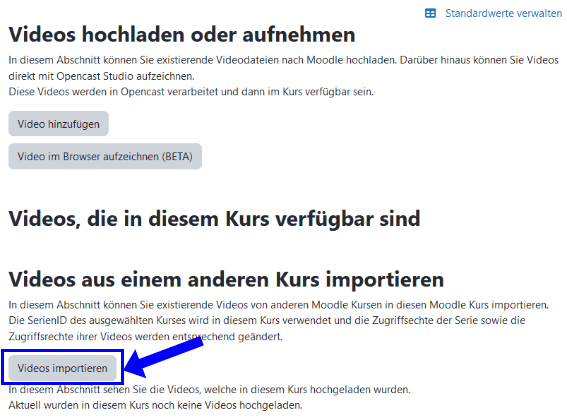Image resolution: width=567 pixels, height=420 pixels.
Task: Click text 'Aktuell wurden in diesem Kurs noch keine Videos'
Action: tap(123, 405)
